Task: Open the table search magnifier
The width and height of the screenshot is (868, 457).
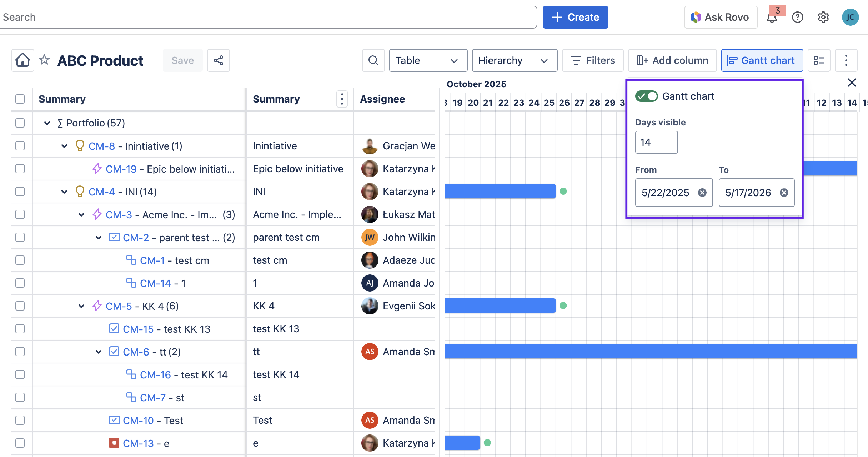Action: 373,60
